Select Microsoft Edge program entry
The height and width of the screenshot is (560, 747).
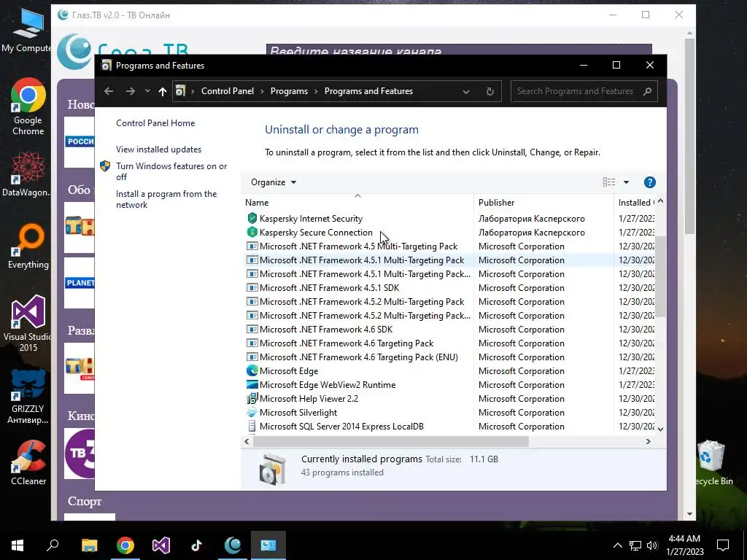coord(449,371)
